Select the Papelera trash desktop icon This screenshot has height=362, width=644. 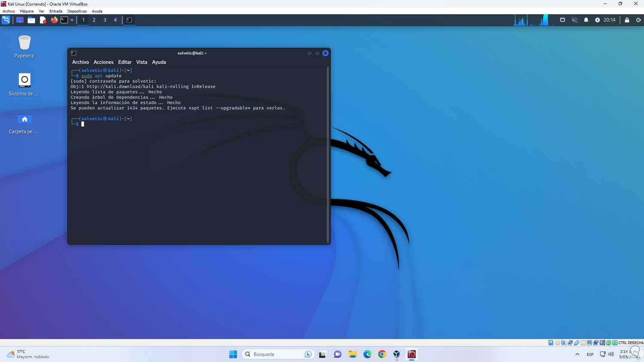pyautogui.click(x=24, y=47)
